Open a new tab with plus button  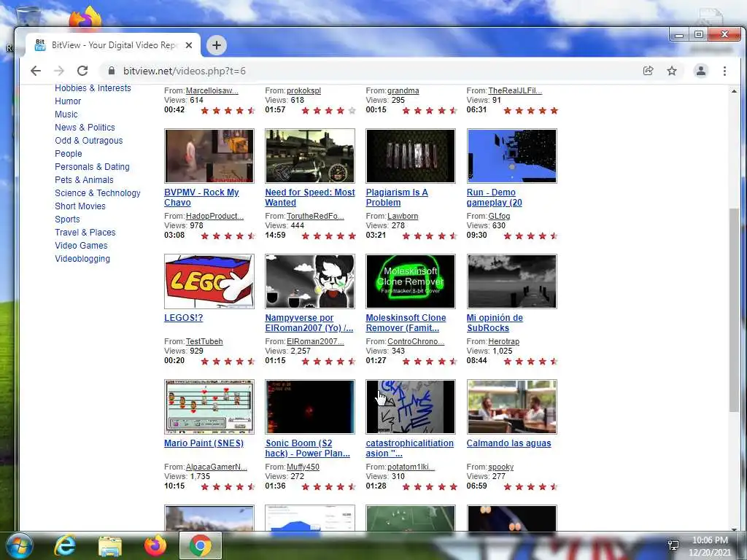click(x=216, y=45)
